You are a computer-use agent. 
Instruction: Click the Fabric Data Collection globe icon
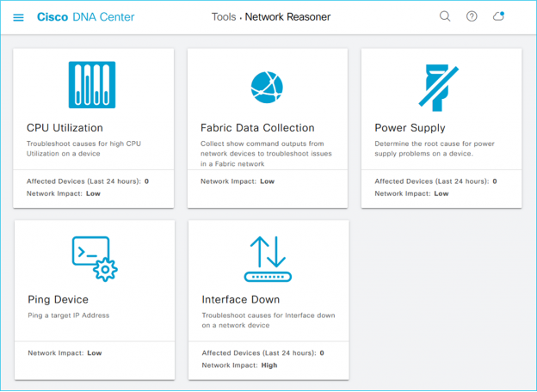click(x=267, y=86)
